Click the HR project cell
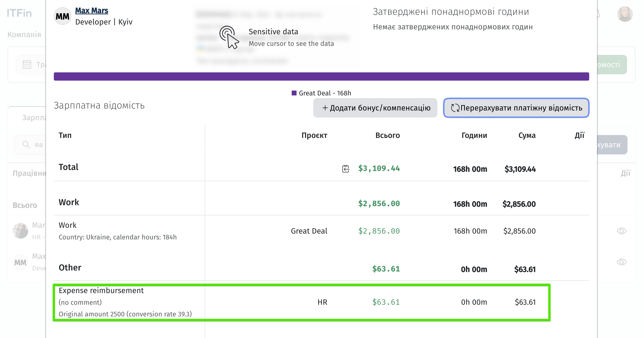 click(322, 302)
